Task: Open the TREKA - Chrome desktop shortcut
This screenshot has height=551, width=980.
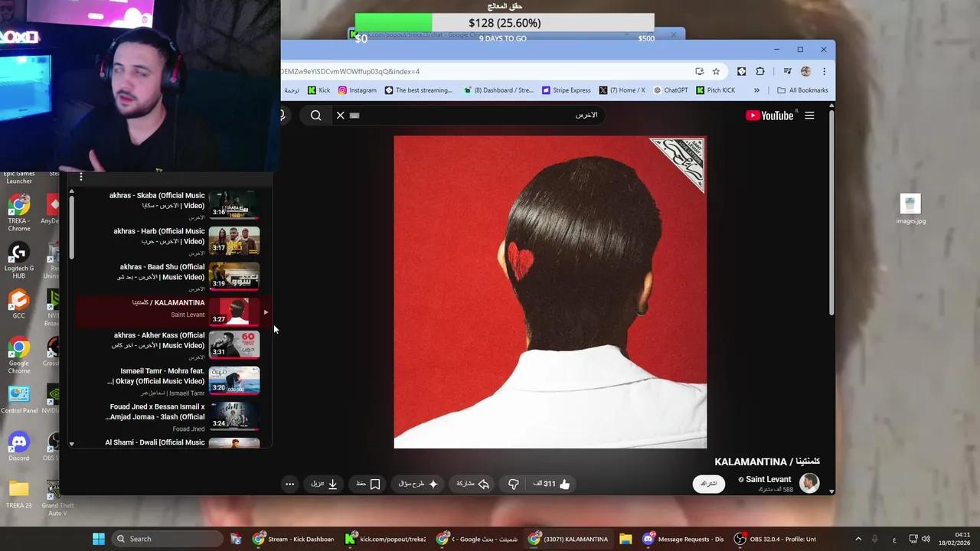Action: (19, 213)
